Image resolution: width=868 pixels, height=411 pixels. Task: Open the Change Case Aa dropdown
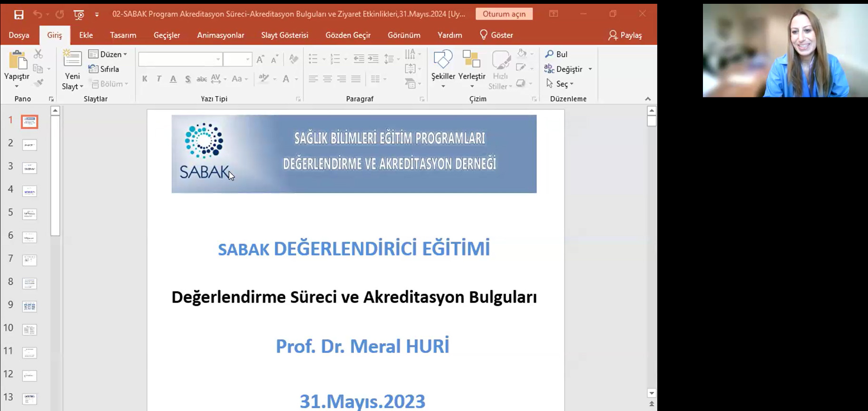(x=240, y=79)
